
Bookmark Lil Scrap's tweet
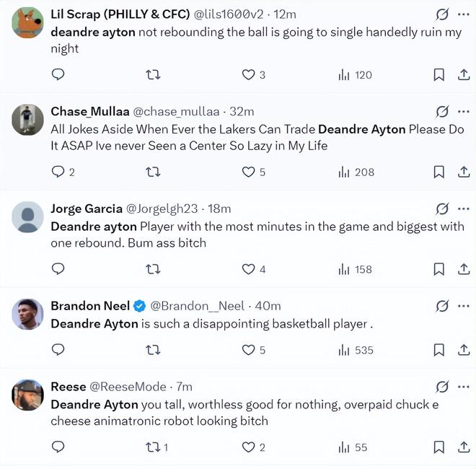click(x=438, y=75)
